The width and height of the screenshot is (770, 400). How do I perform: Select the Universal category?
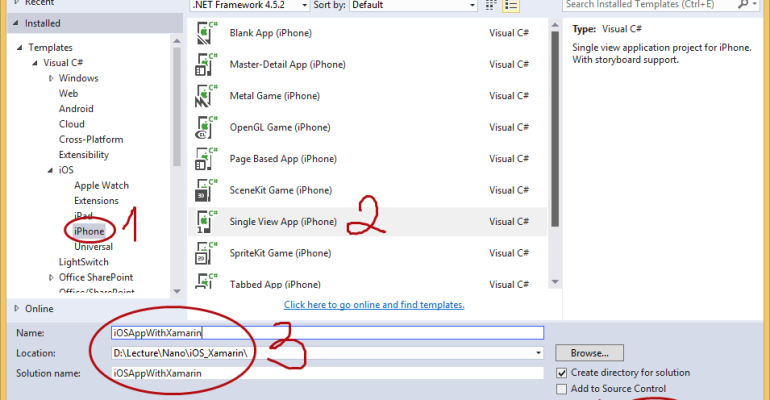tap(93, 247)
